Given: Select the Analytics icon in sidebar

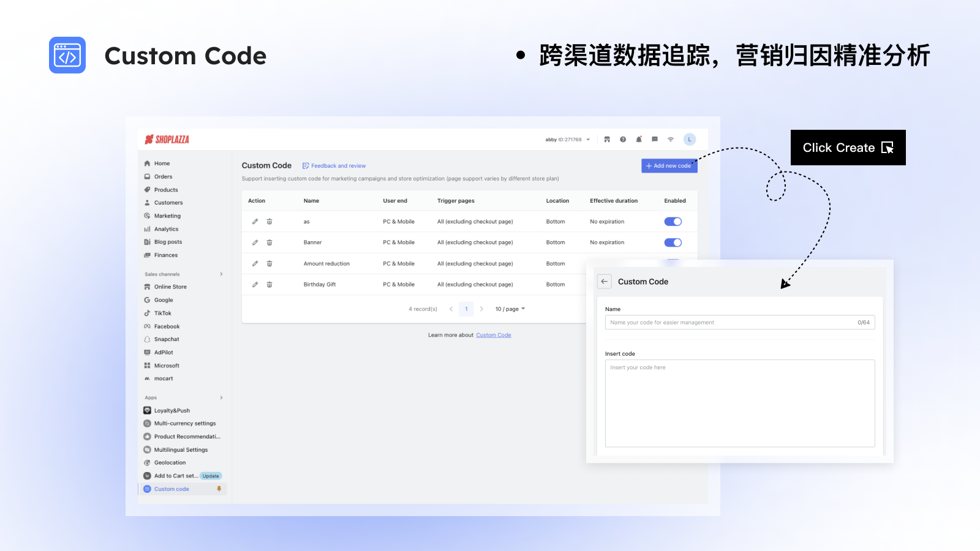Looking at the screenshot, I should pyautogui.click(x=148, y=228).
